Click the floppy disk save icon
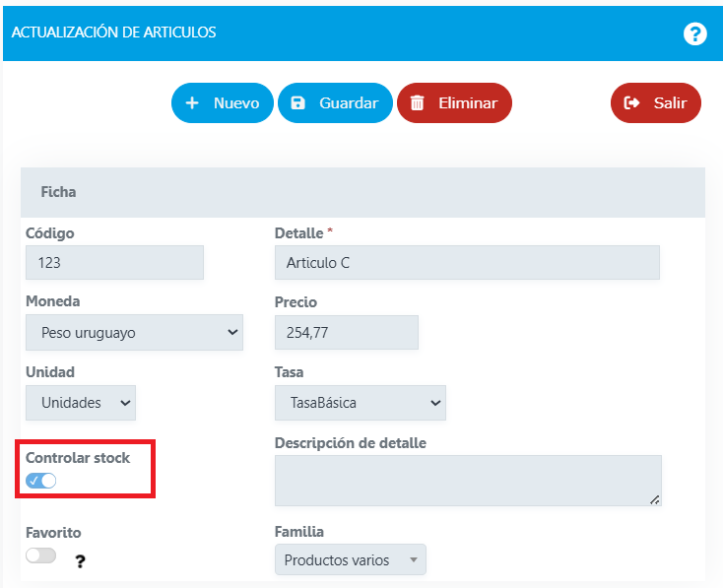Viewport: 723px width, 588px height. (x=298, y=103)
